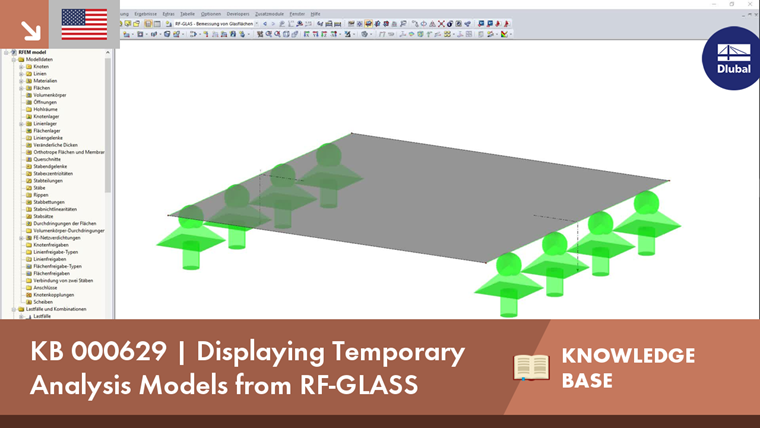This screenshot has height=428, width=760.
Task: Select Flächenfreigaben in the navigator
Action: pyautogui.click(x=51, y=273)
